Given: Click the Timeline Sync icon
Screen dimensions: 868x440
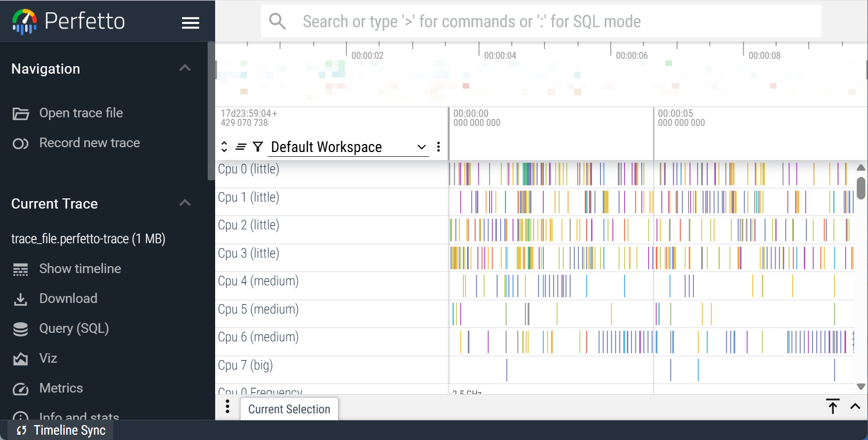Looking at the screenshot, I should pyautogui.click(x=21, y=430).
